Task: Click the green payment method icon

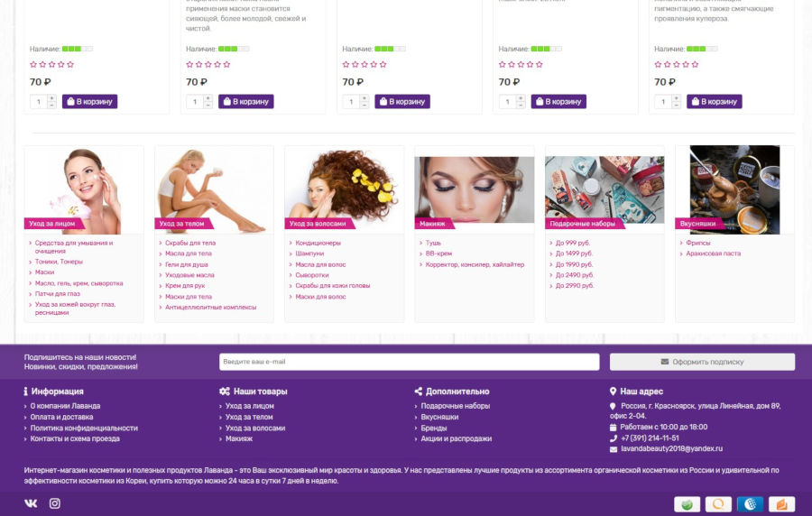Action: click(x=687, y=504)
